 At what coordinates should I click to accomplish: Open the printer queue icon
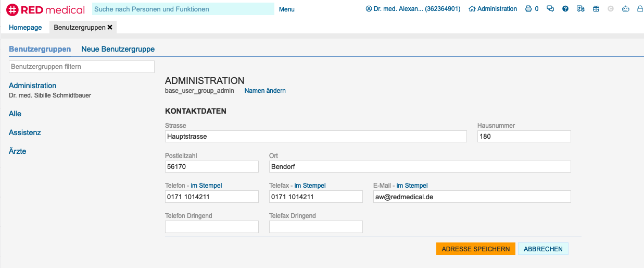pyautogui.click(x=528, y=9)
